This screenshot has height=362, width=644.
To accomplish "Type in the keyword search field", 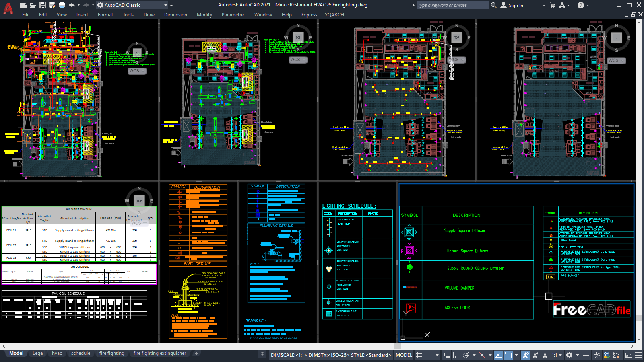I will pos(451,5).
